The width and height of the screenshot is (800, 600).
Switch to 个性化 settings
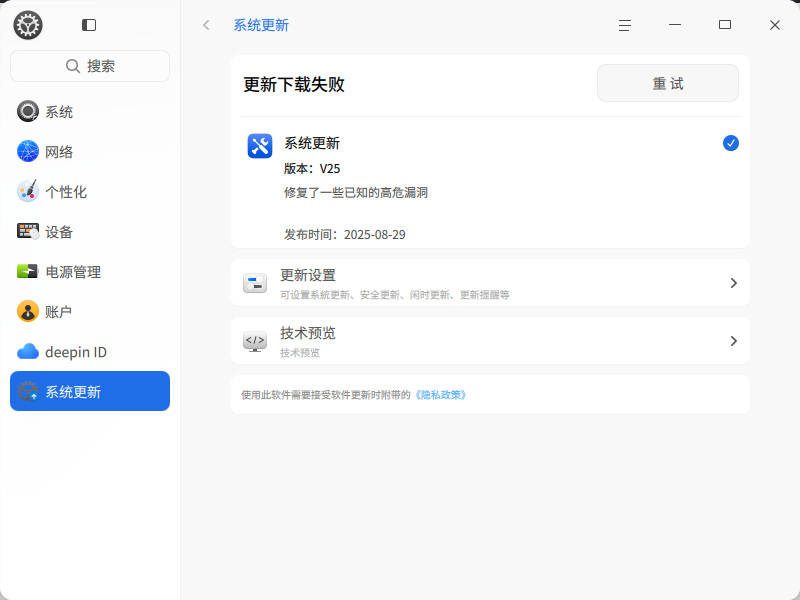tap(90, 191)
